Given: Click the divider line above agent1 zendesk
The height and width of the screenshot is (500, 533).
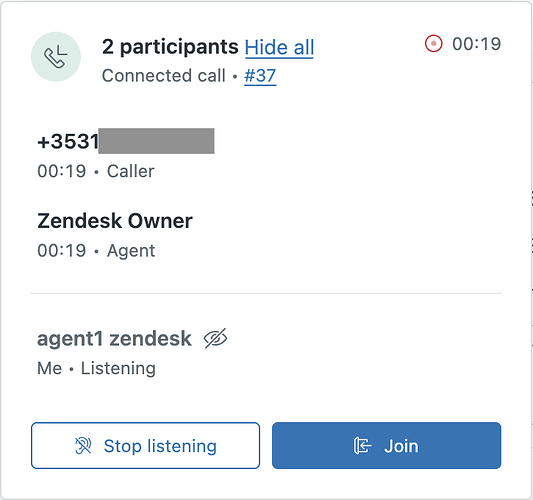Looking at the screenshot, I should click(266, 293).
